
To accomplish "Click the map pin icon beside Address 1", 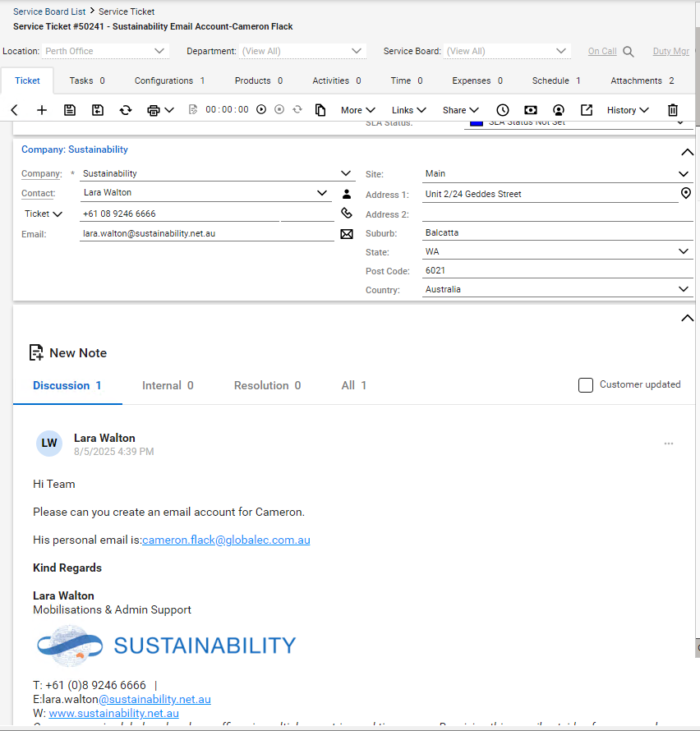I will pos(686,193).
